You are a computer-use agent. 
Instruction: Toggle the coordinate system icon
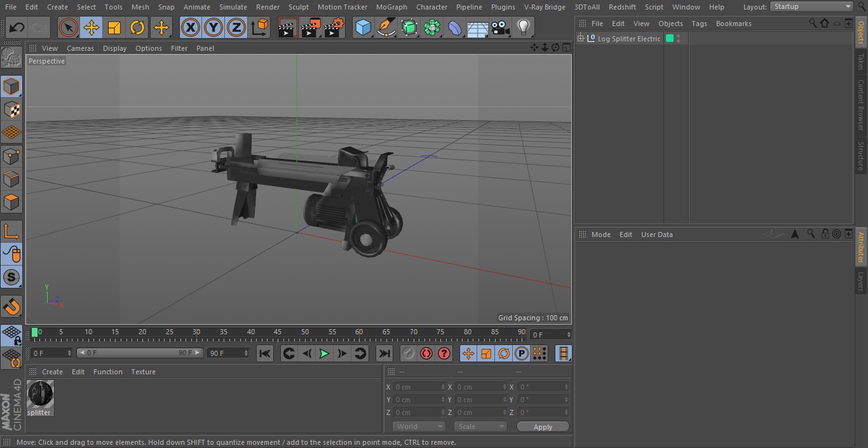point(260,27)
